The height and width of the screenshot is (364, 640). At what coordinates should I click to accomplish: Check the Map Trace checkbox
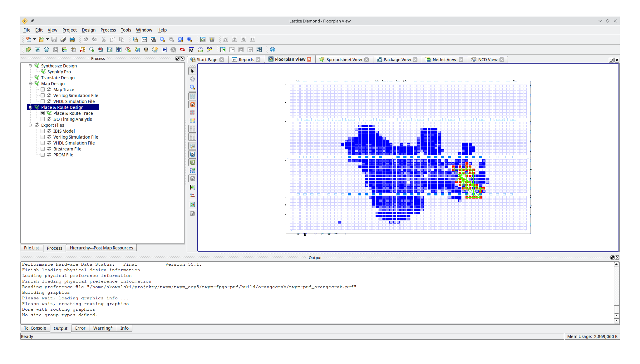pos(43,90)
